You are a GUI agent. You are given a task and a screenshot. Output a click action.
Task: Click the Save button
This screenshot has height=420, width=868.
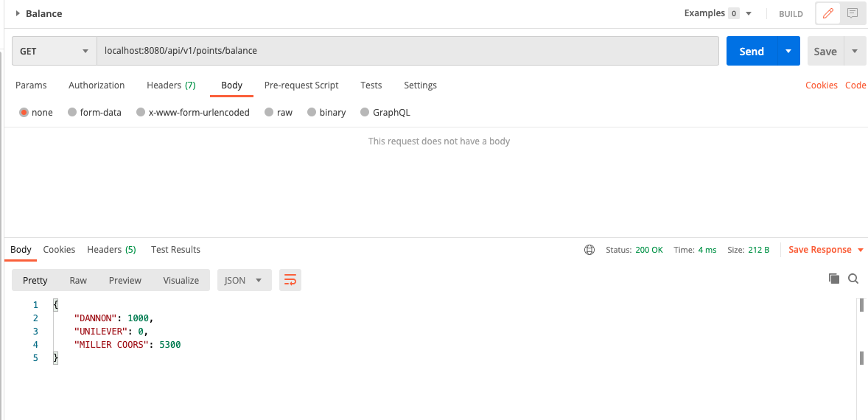[x=825, y=51]
